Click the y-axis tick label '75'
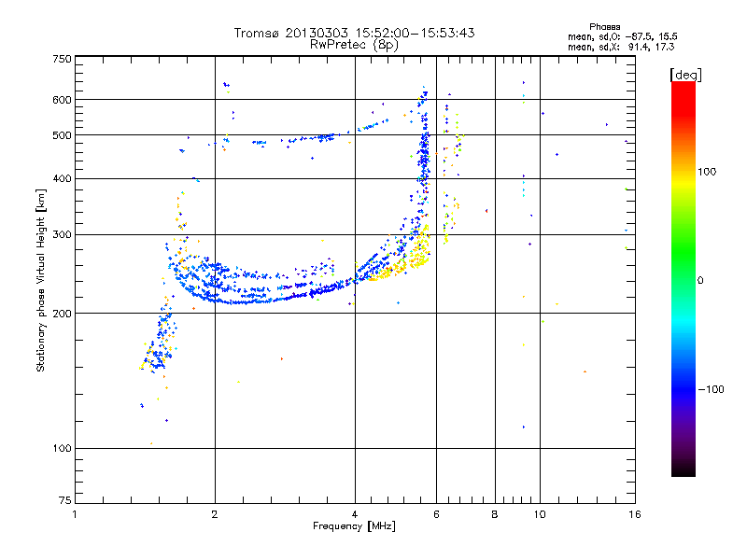Screen dimensions: 747x560 [65, 500]
